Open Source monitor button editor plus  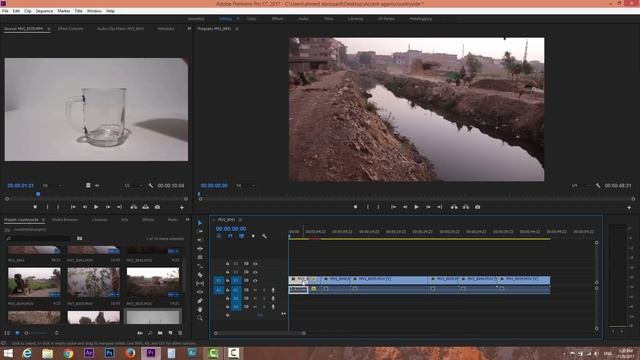182,207
